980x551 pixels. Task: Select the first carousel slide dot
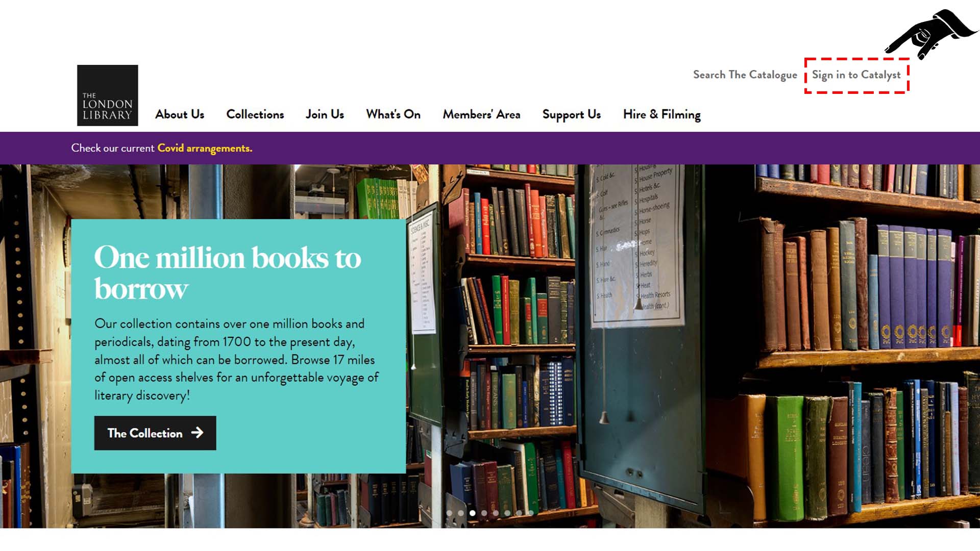449,513
